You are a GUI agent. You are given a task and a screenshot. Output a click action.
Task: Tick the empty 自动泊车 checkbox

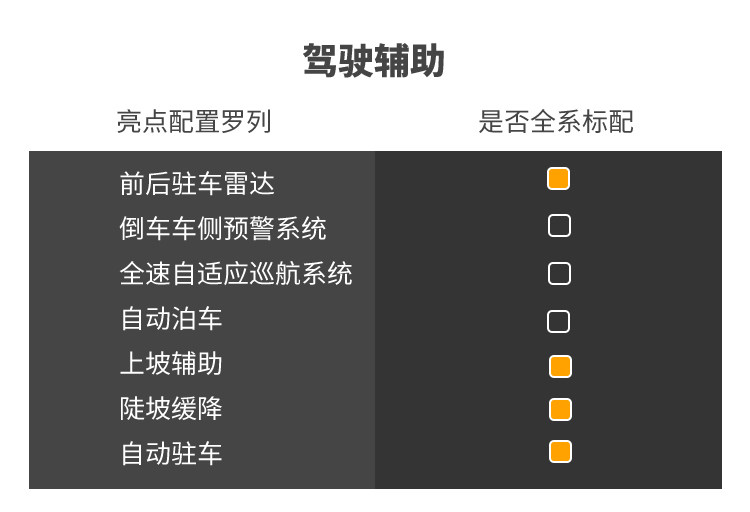click(558, 321)
